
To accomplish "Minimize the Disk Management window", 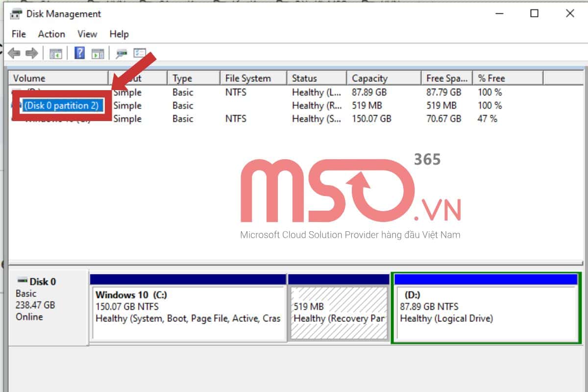I will click(499, 14).
